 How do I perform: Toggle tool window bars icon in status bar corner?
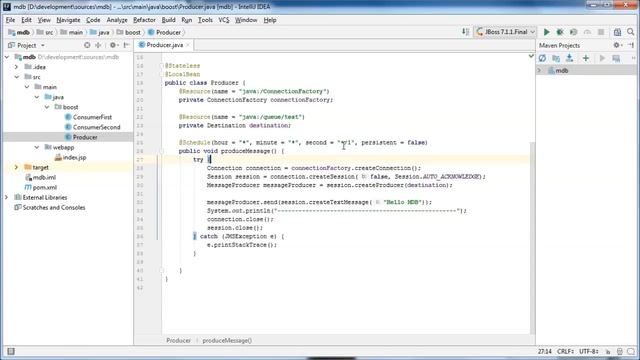coord(11,351)
